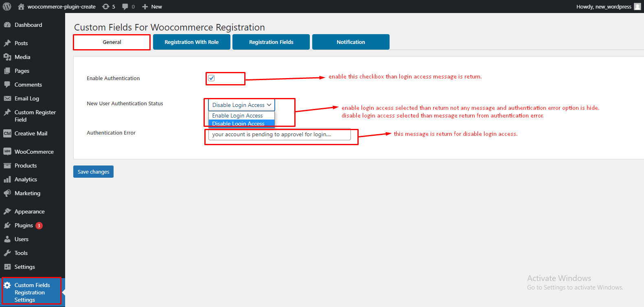Open Custom Fields Registration Settings link
Viewport: 644px width, 307px height.
pos(33,292)
